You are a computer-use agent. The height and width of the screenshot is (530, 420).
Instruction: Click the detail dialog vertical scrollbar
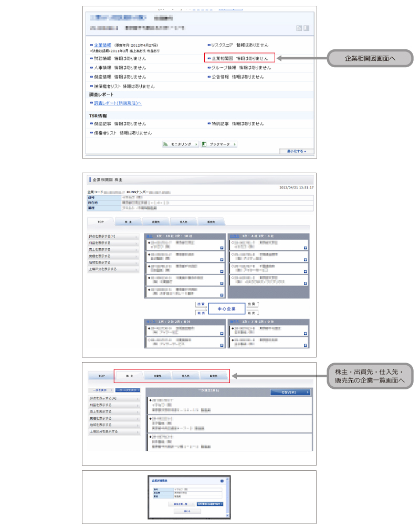click(x=227, y=497)
